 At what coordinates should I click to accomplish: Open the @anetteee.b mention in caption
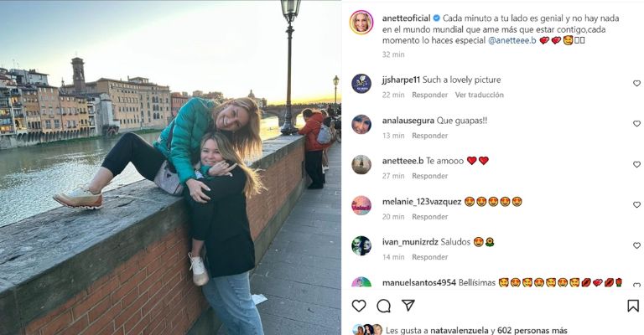point(512,40)
